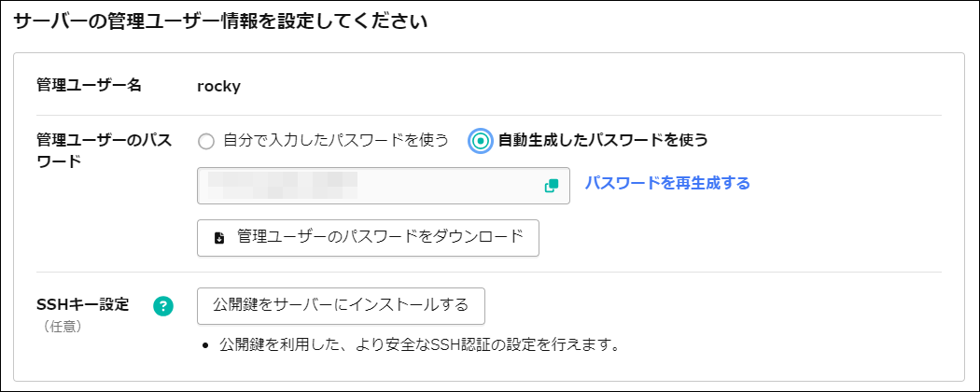The image size is (980, 392).
Task: Select 自動生成したパスワードを使う radio button
Action: [481, 141]
